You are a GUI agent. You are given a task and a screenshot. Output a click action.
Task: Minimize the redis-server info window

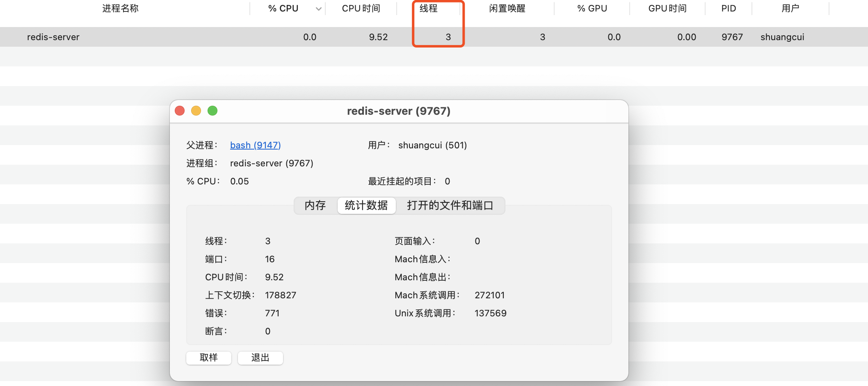click(196, 111)
